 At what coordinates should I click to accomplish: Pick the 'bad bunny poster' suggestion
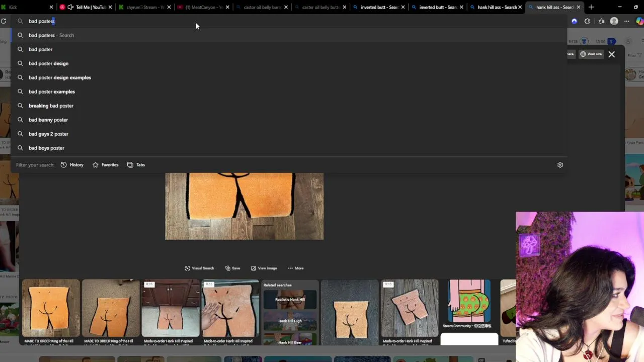point(289,120)
